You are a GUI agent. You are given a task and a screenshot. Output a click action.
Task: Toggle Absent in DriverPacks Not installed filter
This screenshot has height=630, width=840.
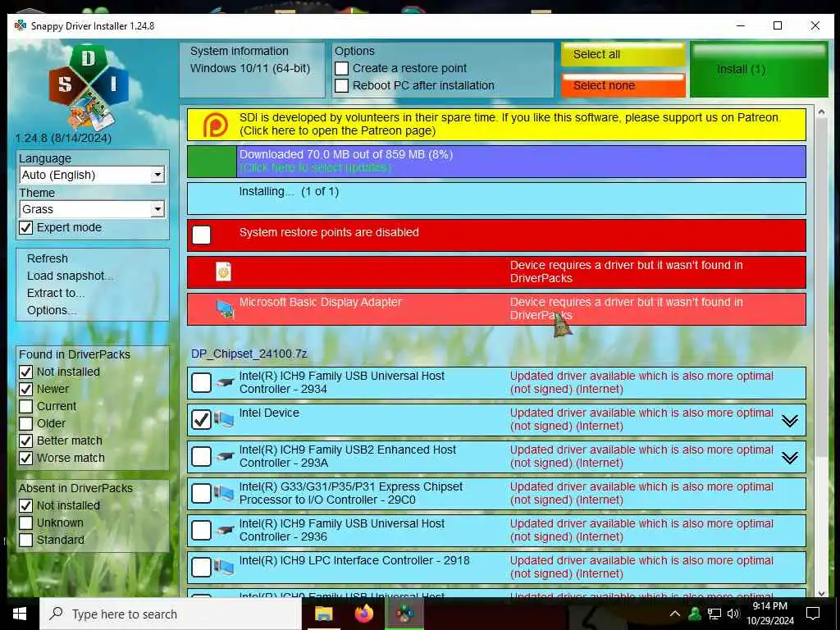click(x=25, y=505)
